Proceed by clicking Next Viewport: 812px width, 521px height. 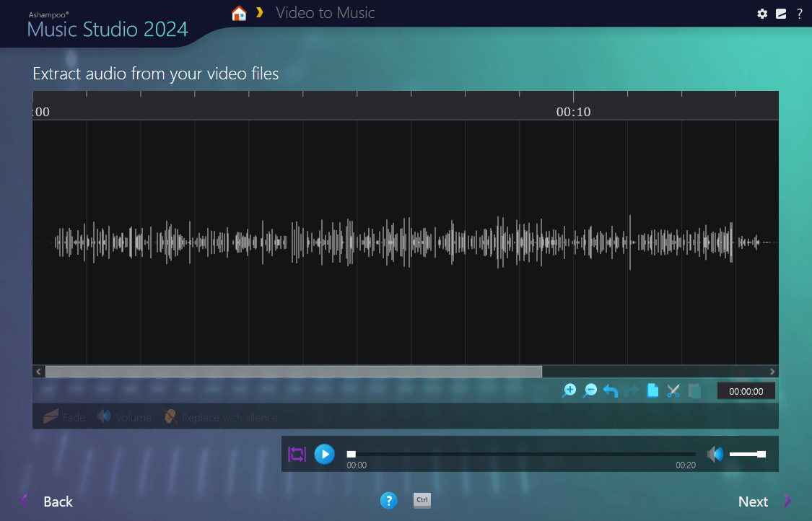[x=753, y=501]
